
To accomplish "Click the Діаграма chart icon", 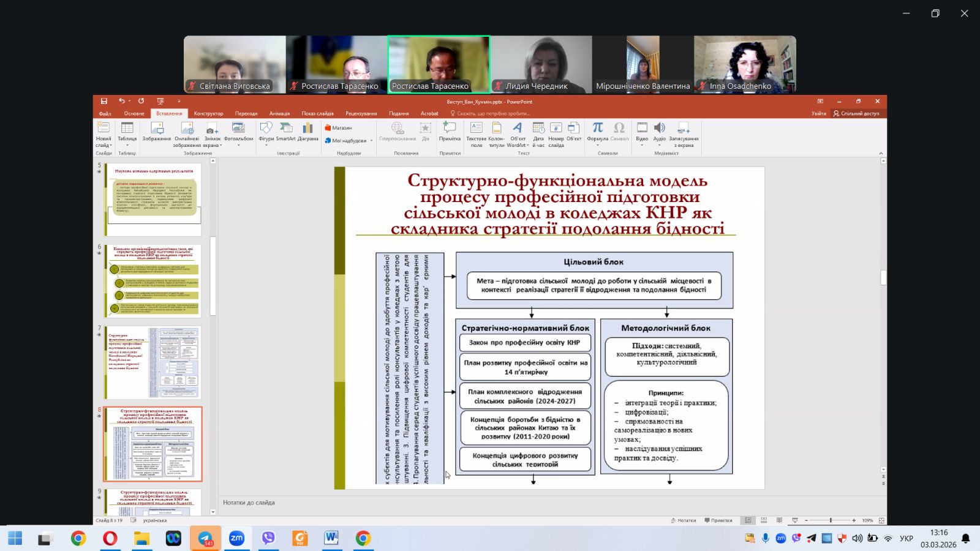I will [x=307, y=131].
